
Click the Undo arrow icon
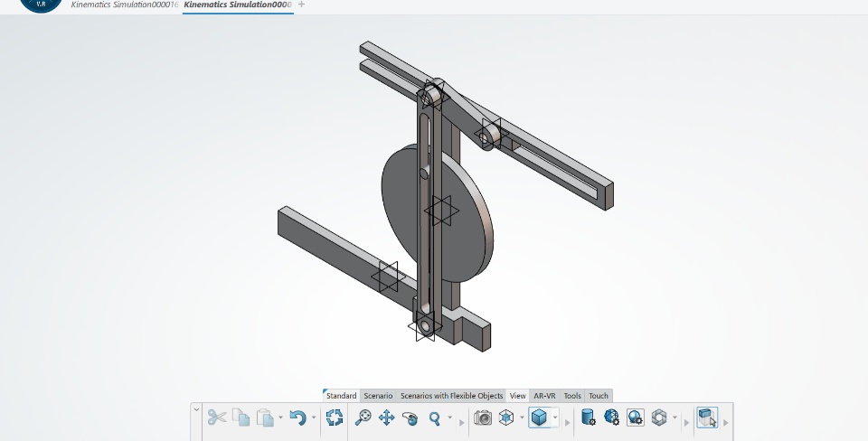297,418
